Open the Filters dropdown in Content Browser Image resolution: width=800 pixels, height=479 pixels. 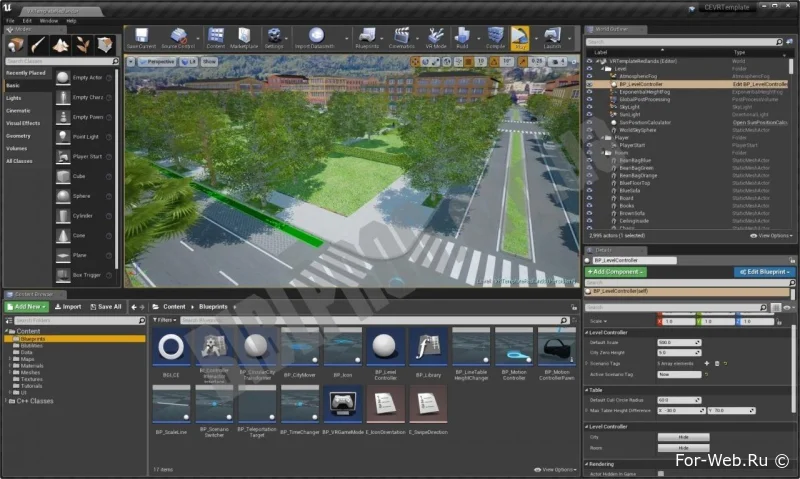point(164,320)
